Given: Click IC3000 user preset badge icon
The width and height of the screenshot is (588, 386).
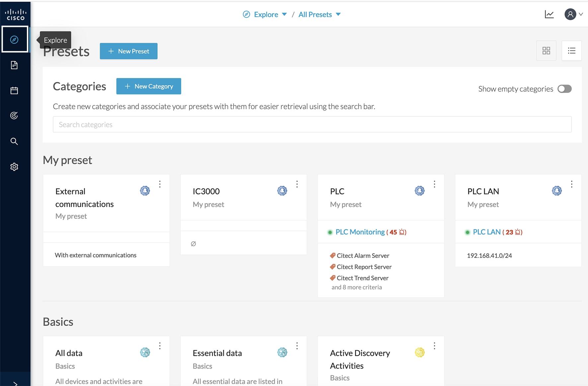Looking at the screenshot, I should pyautogui.click(x=282, y=191).
